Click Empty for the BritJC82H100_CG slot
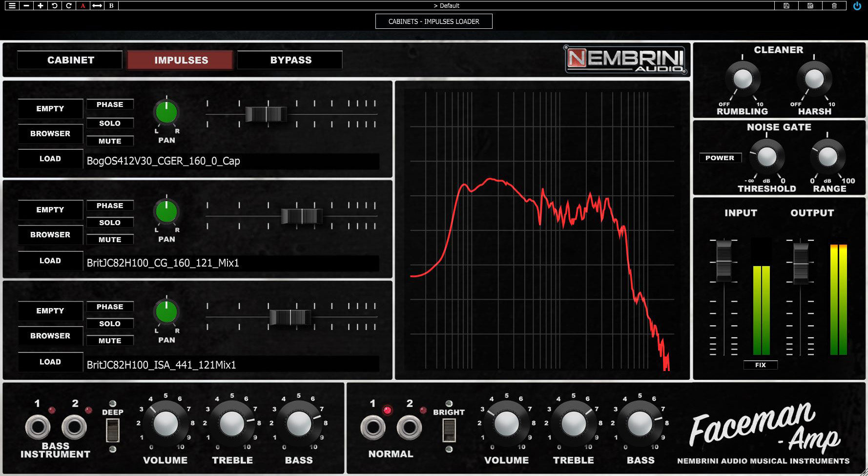This screenshot has height=476, width=868. (x=50, y=209)
